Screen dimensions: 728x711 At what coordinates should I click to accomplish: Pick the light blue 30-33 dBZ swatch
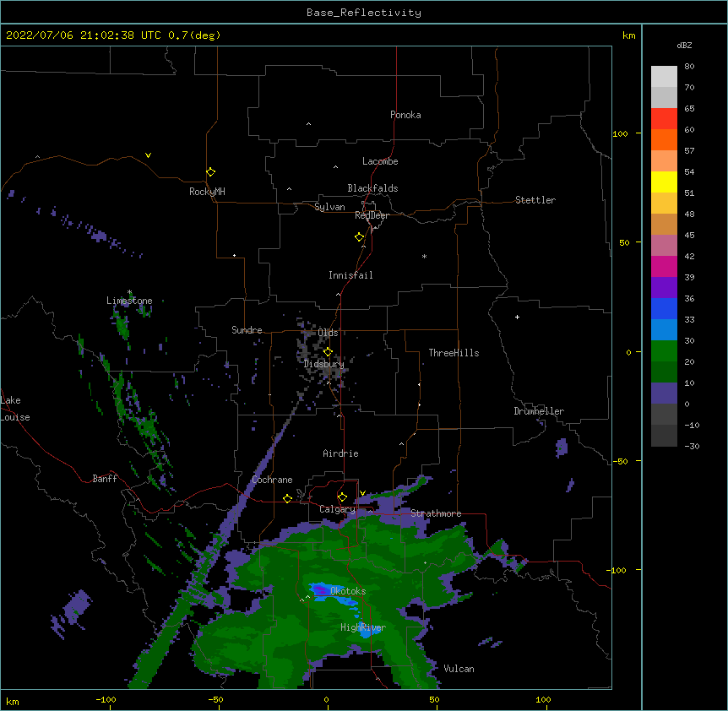(x=664, y=330)
